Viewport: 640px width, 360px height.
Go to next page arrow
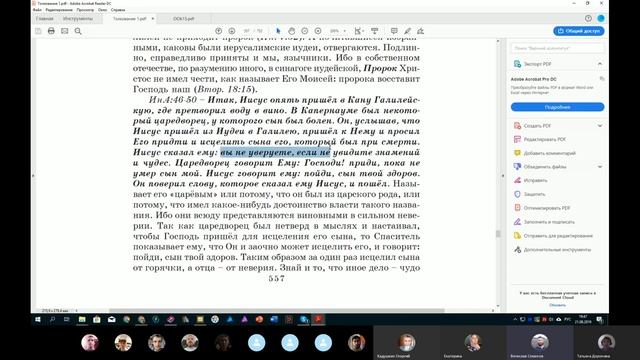(232, 31)
